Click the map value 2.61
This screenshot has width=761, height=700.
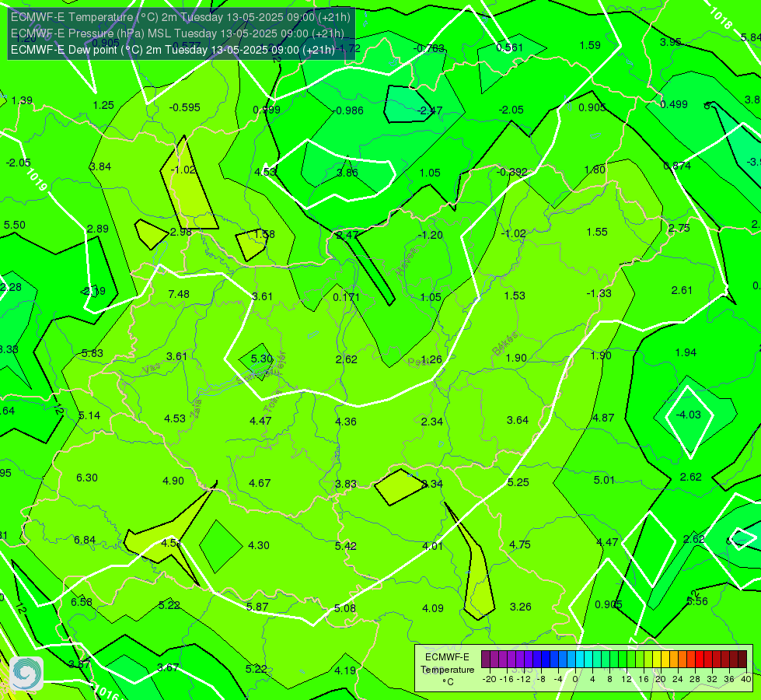(x=682, y=290)
